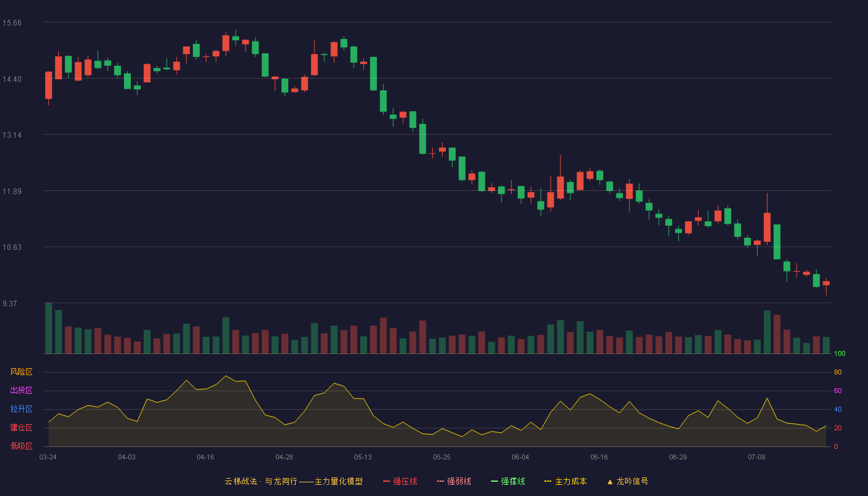Select the 拉升区 zone label

(x=21, y=409)
